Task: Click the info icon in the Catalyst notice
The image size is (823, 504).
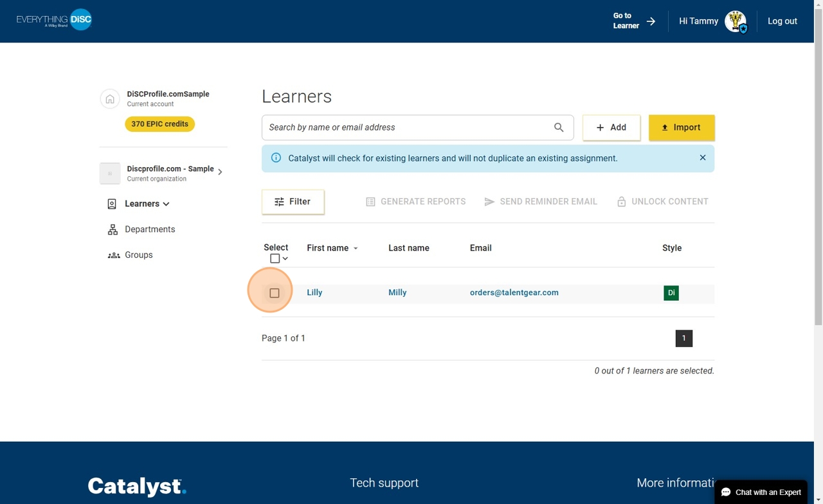Action: [x=276, y=158]
